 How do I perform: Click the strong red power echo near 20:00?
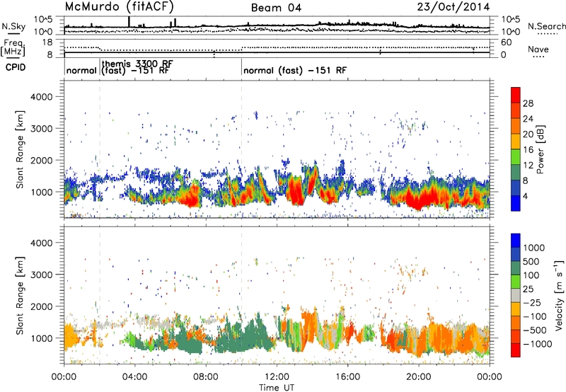coord(419,201)
